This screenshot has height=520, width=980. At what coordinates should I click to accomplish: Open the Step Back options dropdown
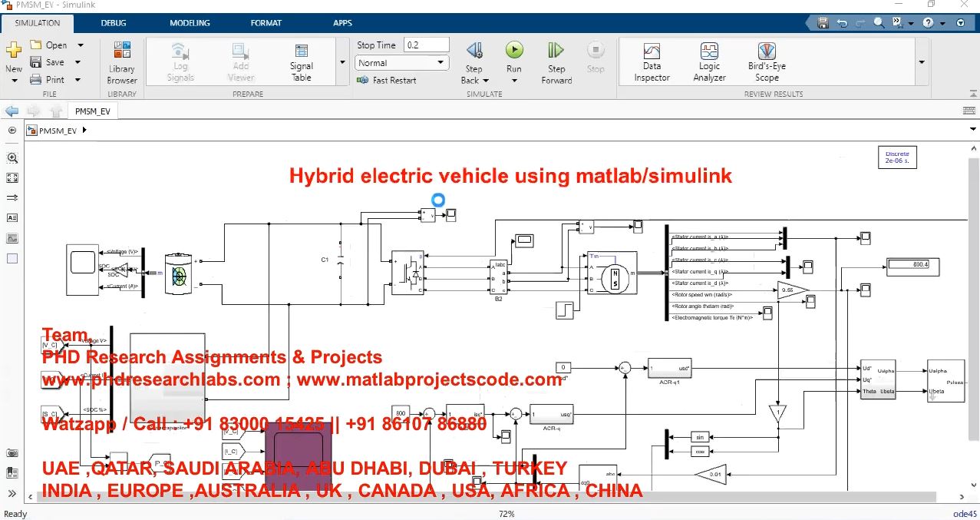click(486, 80)
